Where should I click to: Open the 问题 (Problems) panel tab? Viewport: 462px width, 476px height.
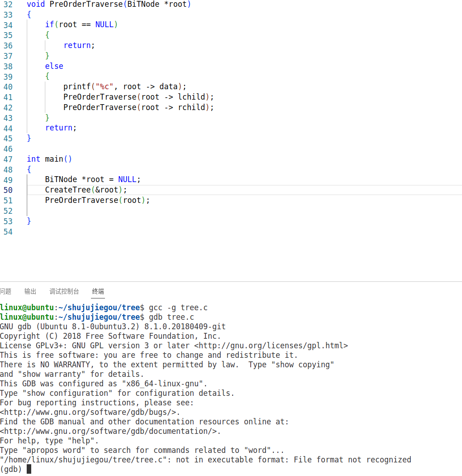5,291
